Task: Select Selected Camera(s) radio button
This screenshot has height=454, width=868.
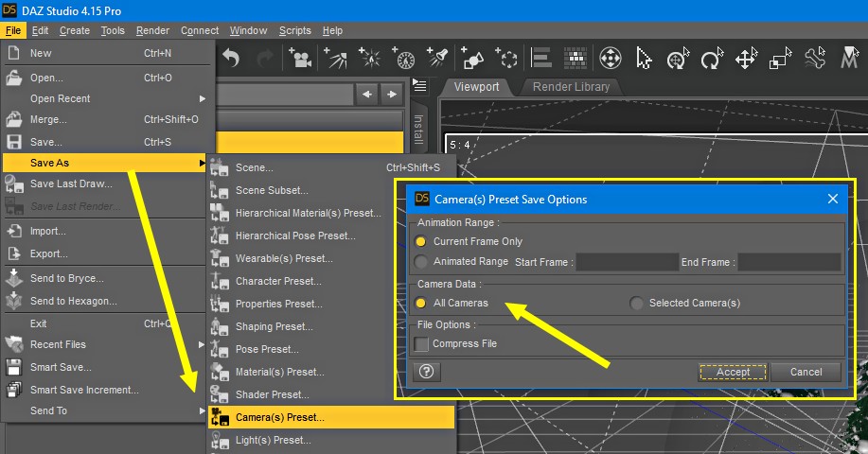Action: pyautogui.click(x=637, y=303)
